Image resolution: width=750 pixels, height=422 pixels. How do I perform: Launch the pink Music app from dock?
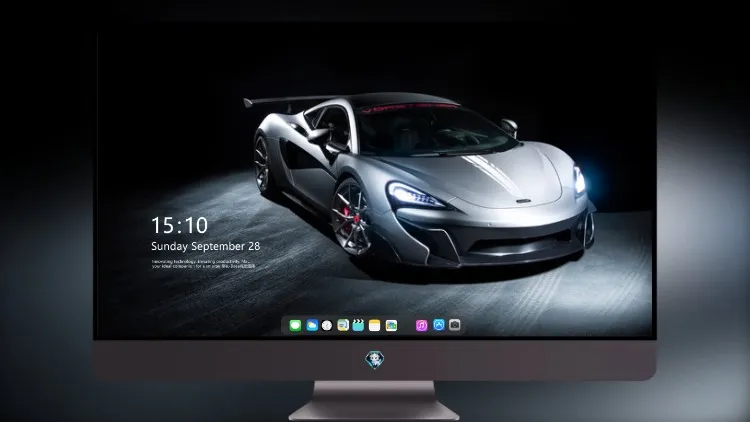coord(421,325)
